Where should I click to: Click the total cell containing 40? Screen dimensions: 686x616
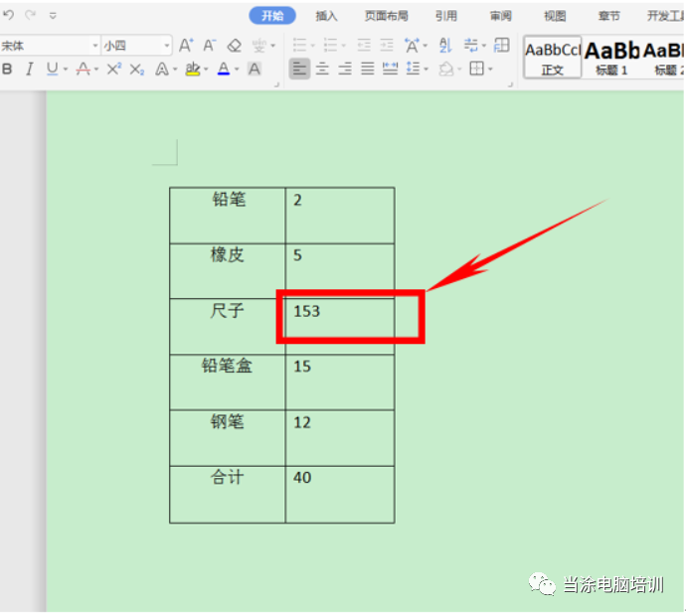click(339, 495)
